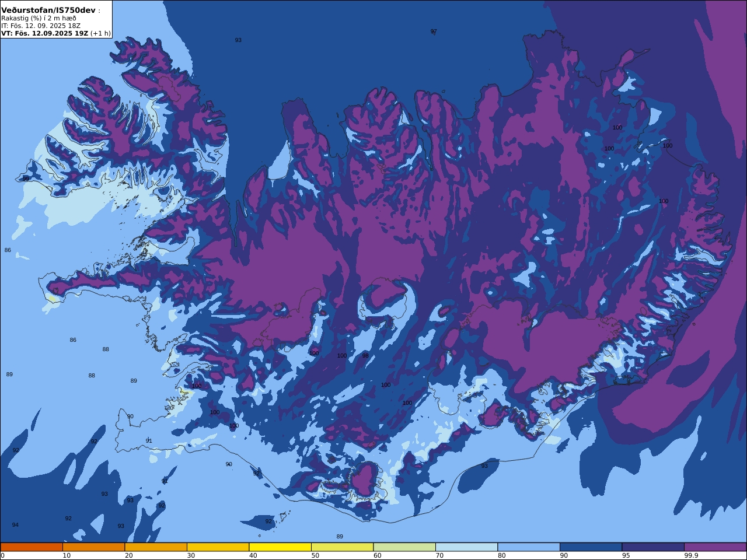The image size is (747, 560).
Task: Click the amber 30–40 legend swatch
Action: [x=218, y=547]
